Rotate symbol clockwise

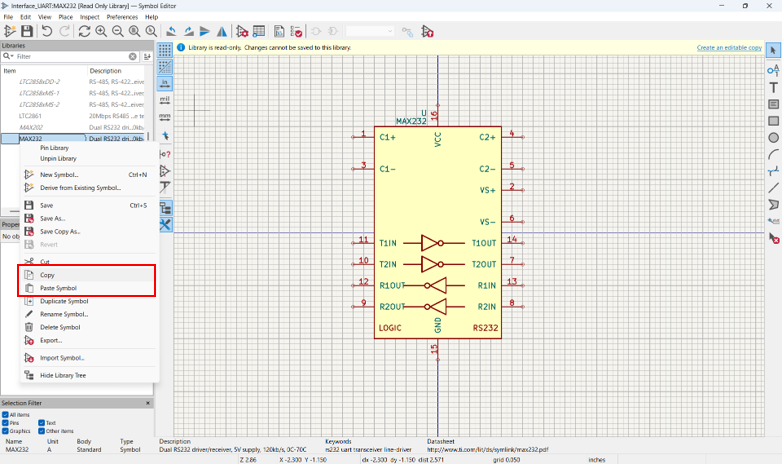189,31
